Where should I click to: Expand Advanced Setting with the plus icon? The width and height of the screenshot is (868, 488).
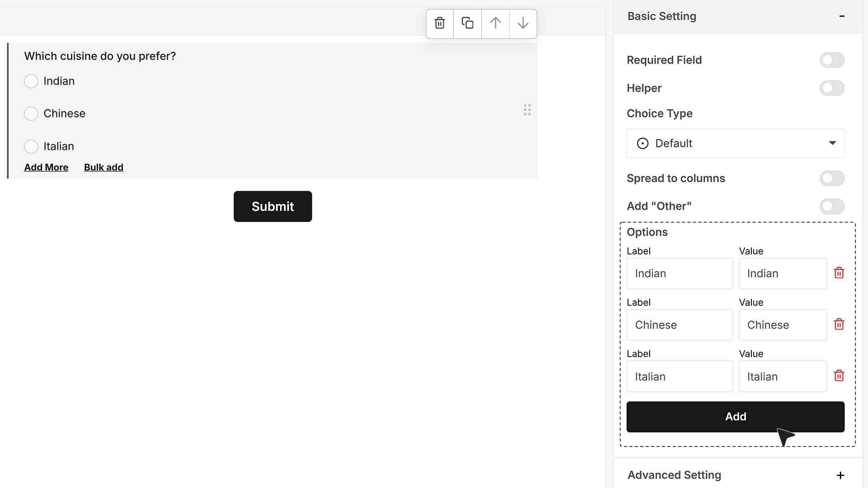840,475
